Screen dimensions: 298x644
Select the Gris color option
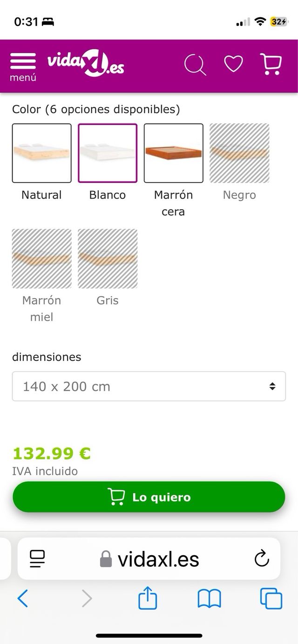107,258
